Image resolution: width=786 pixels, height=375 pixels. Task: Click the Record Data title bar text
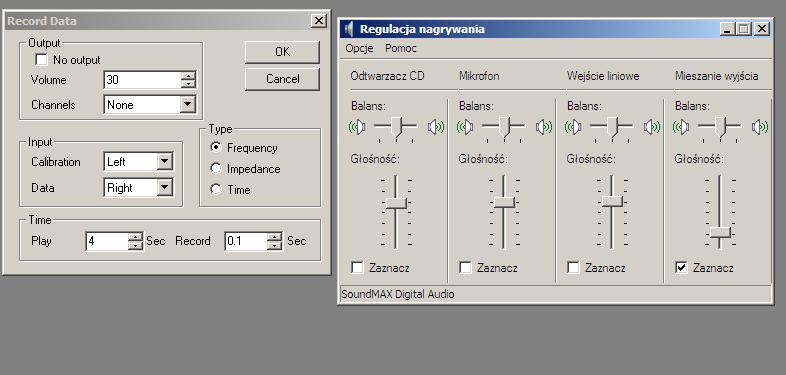42,21
